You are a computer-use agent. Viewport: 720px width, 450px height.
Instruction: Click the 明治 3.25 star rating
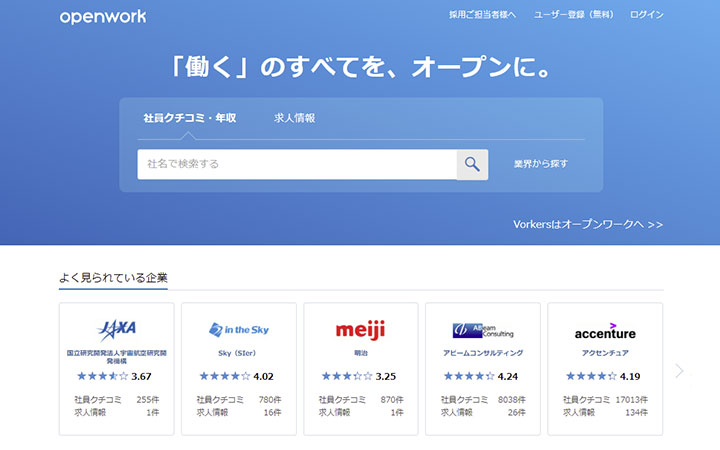pyautogui.click(x=359, y=377)
